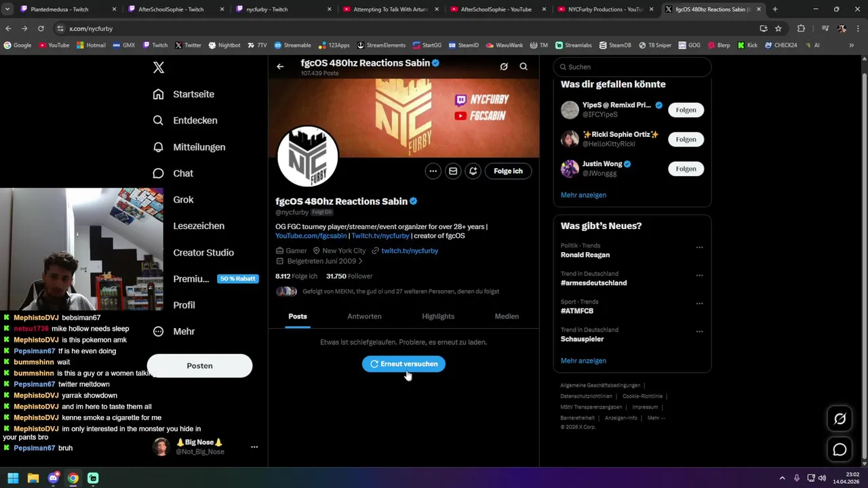Open floating Grok button
Viewport: 868px width, 488px height.
(840, 419)
